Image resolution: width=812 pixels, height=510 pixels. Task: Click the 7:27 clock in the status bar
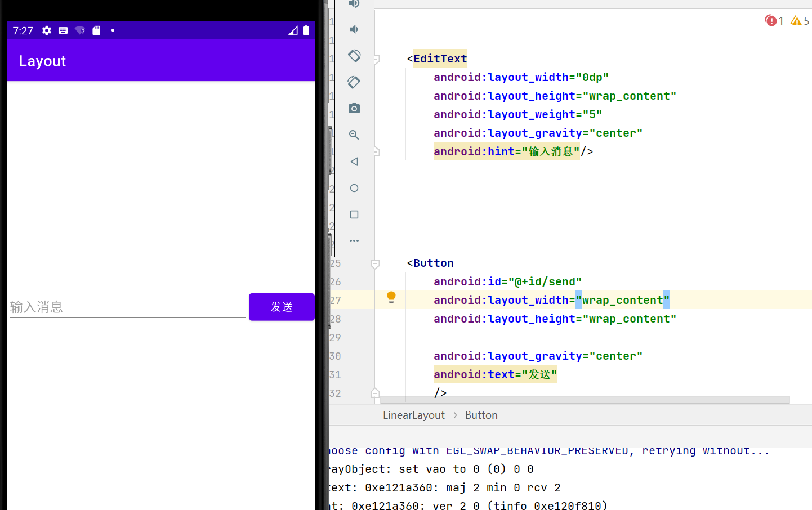pyautogui.click(x=23, y=30)
